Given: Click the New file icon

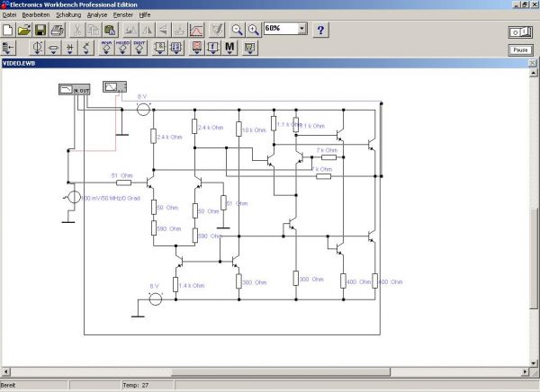Looking at the screenshot, I should [x=9, y=31].
